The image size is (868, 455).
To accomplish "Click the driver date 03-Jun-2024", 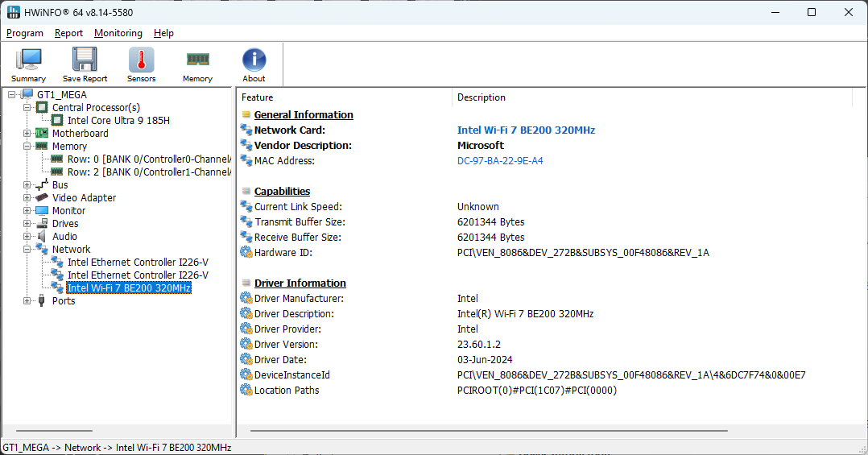I will [x=485, y=360].
